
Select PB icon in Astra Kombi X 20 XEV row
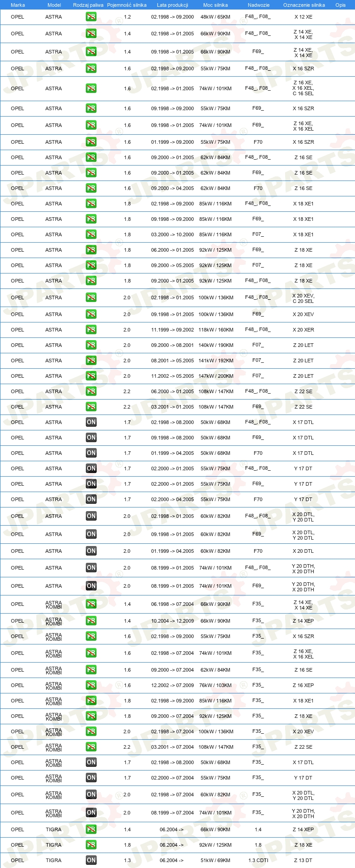pyautogui.click(x=91, y=731)
